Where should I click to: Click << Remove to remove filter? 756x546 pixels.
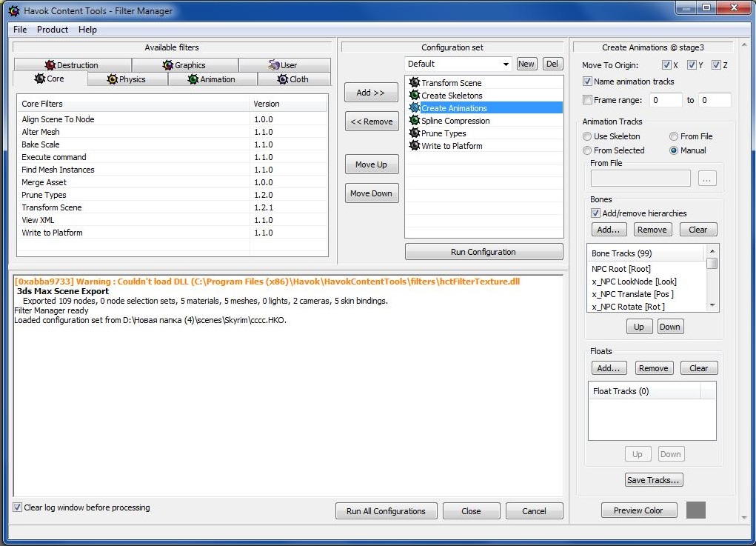click(x=372, y=121)
